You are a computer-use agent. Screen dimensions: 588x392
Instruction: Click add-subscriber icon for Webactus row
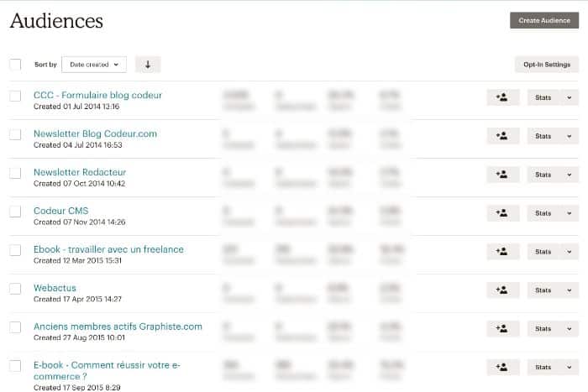[x=502, y=290]
